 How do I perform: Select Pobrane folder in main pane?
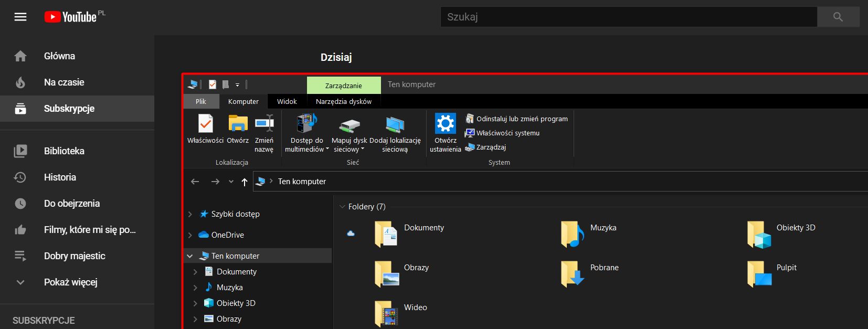(590, 274)
